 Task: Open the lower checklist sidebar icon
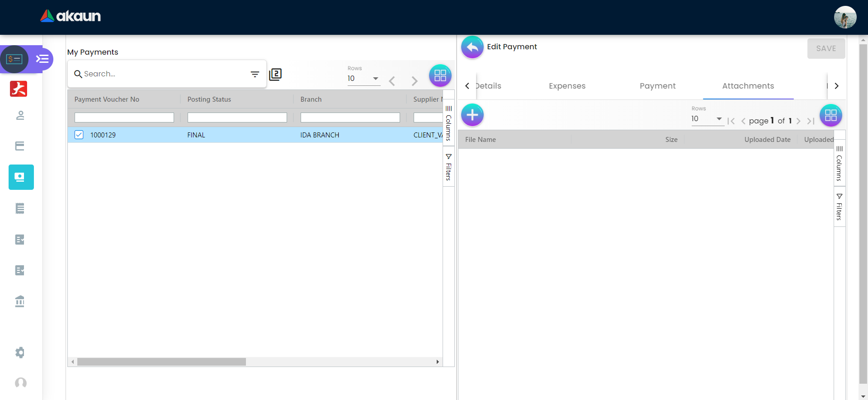20,270
